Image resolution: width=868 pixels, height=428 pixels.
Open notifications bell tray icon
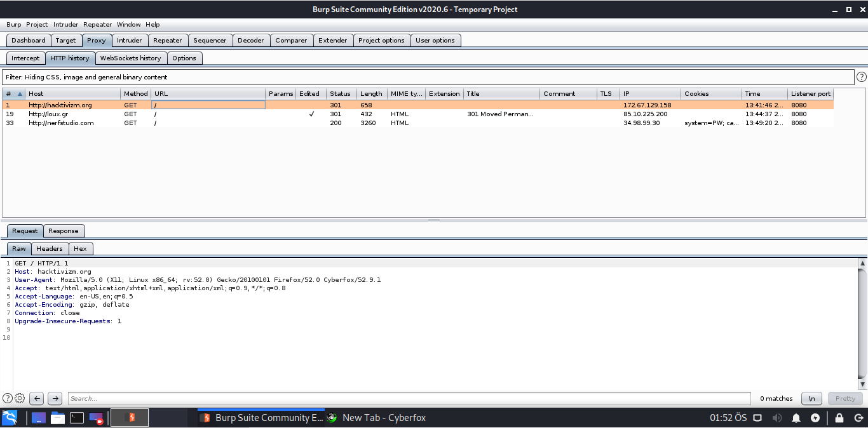point(796,418)
